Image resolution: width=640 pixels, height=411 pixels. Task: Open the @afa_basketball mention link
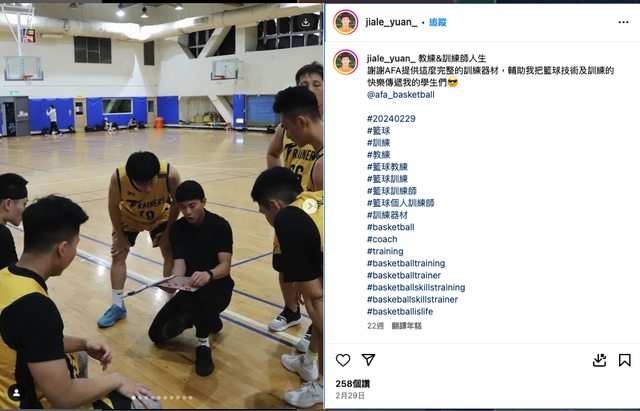tap(400, 95)
